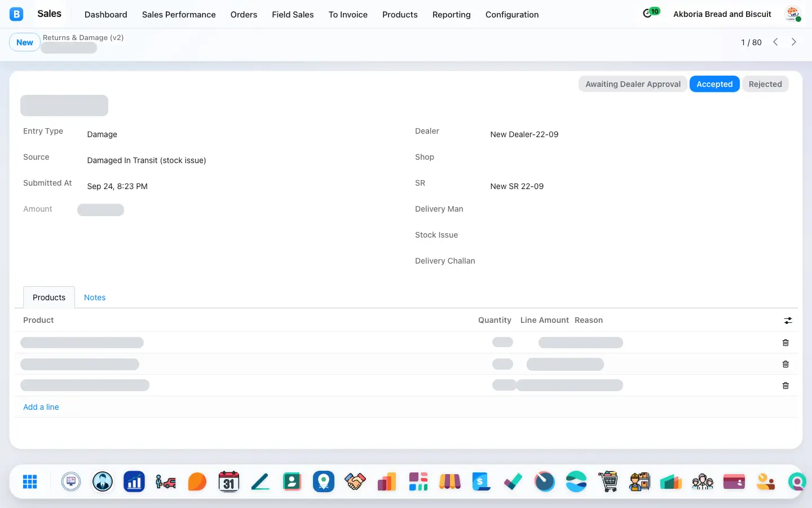Click the Dealer field New Dealer-22-09
This screenshot has width=812, height=508.
pos(524,134)
